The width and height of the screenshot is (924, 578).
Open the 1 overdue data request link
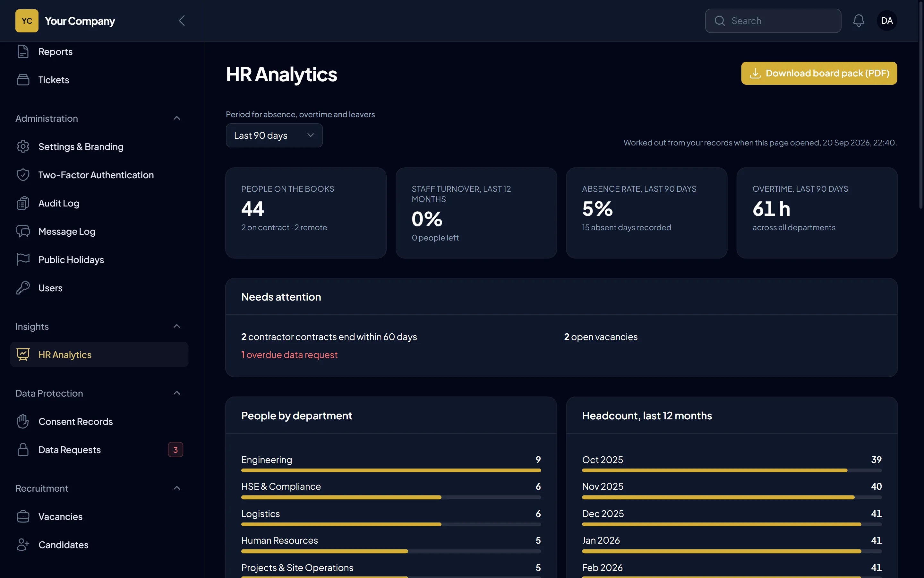click(x=289, y=355)
